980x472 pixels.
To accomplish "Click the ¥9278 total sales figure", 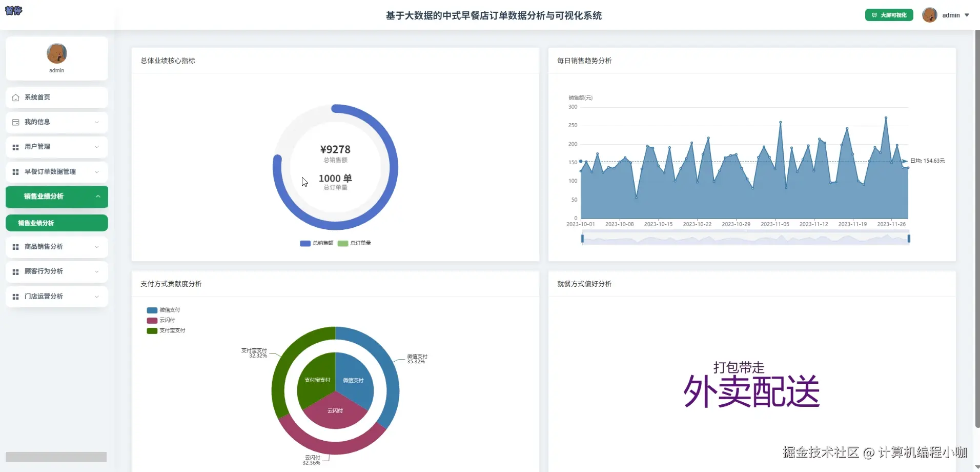I will point(335,149).
